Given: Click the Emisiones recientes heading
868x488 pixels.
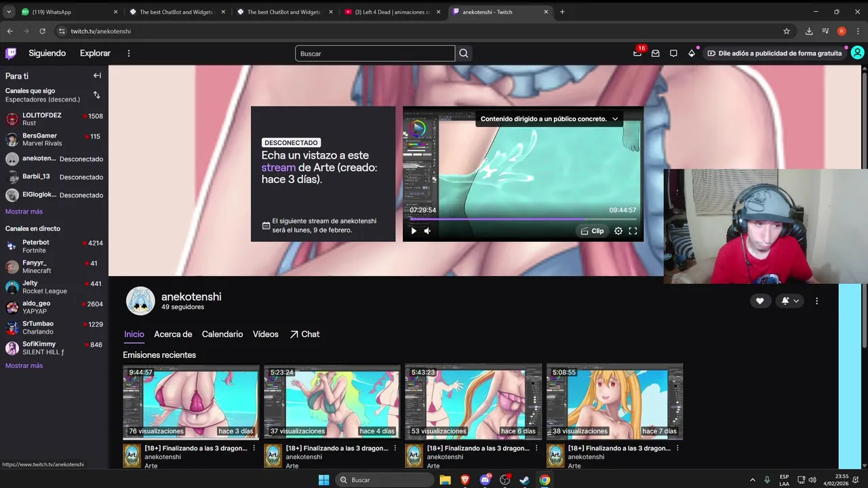Looking at the screenshot, I should click(159, 355).
